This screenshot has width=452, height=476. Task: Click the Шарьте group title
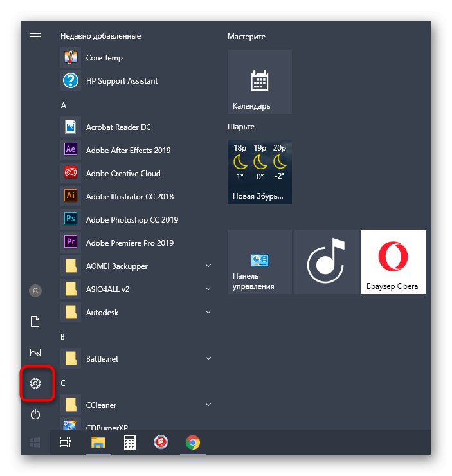(241, 127)
